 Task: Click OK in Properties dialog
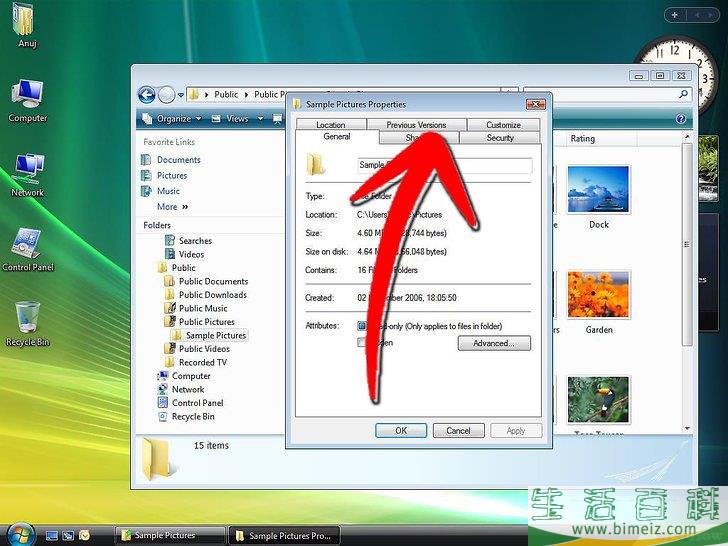click(x=401, y=430)
